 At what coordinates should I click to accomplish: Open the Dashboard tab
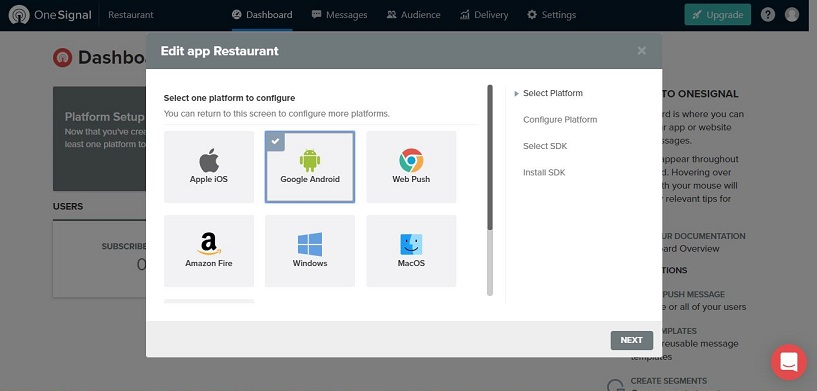click(x=262, y=15)
